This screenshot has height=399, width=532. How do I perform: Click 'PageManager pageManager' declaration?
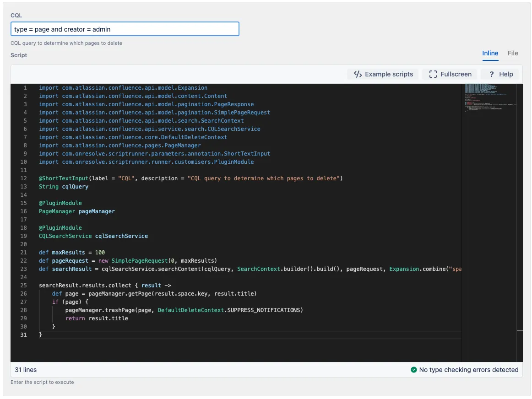pos(76,211)
